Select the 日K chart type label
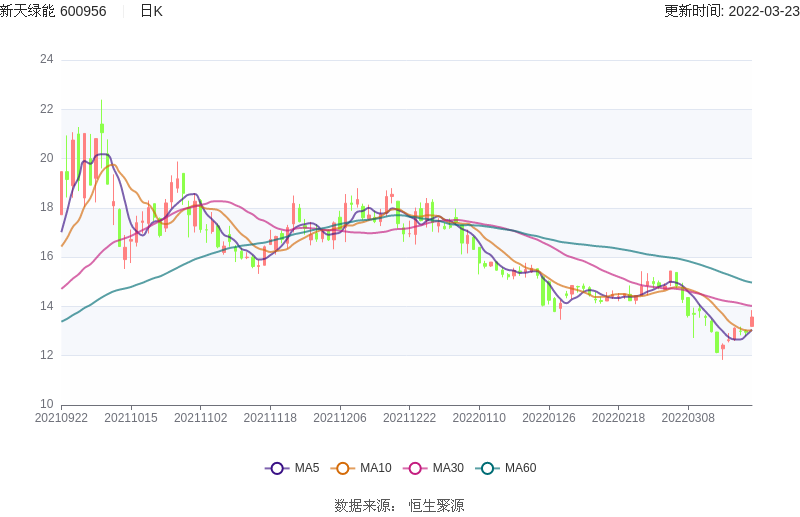Screen dimensions: 800x517 coord(151,11)
